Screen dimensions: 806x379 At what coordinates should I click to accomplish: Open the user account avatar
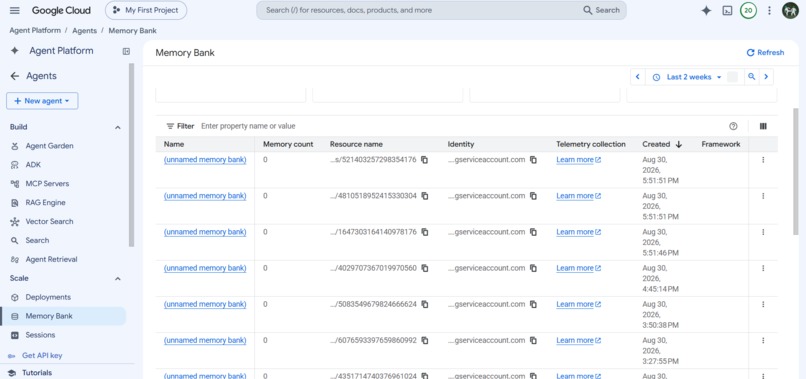tap(790, 10)
